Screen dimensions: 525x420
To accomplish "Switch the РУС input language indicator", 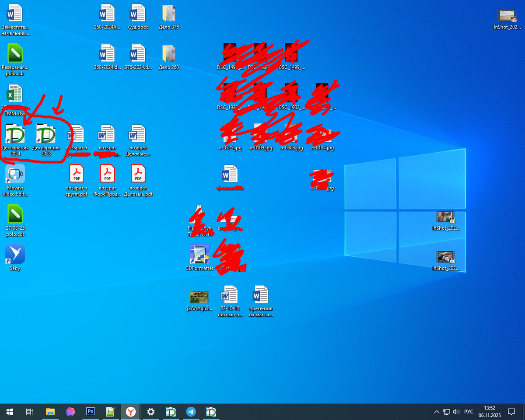I will pos(469,412).
